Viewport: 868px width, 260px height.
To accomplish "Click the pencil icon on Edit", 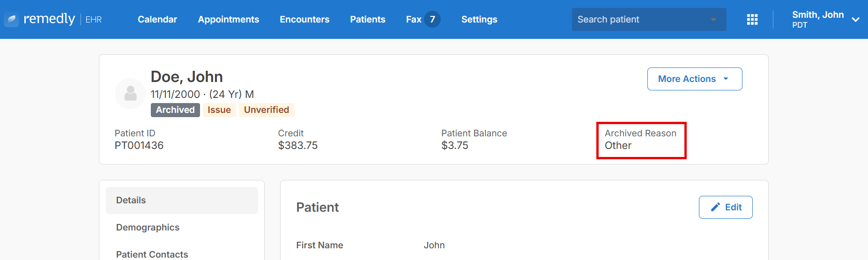I will pos(715,207).
